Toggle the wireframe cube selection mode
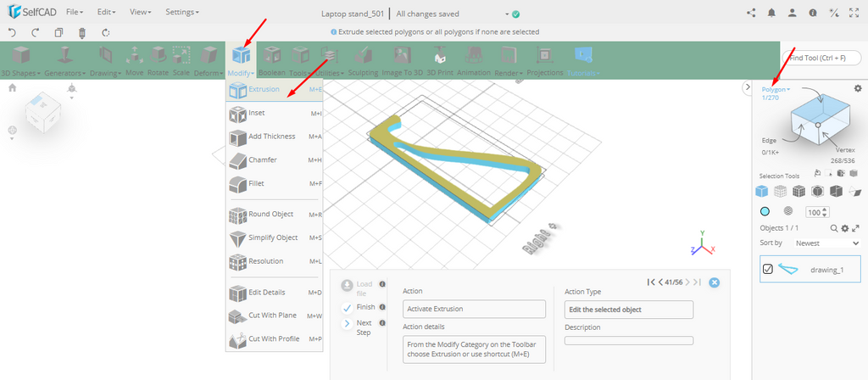 (x=782, y=191)
